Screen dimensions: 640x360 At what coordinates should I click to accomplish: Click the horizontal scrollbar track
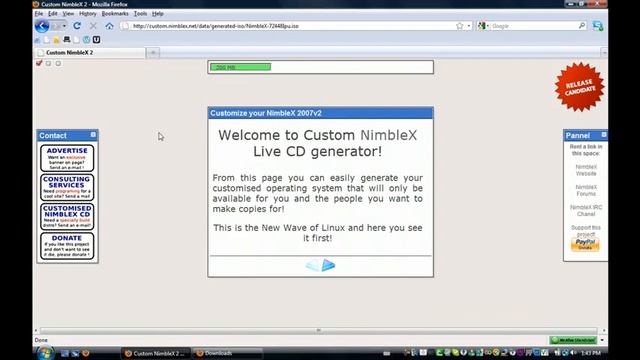tap(318, 330)
